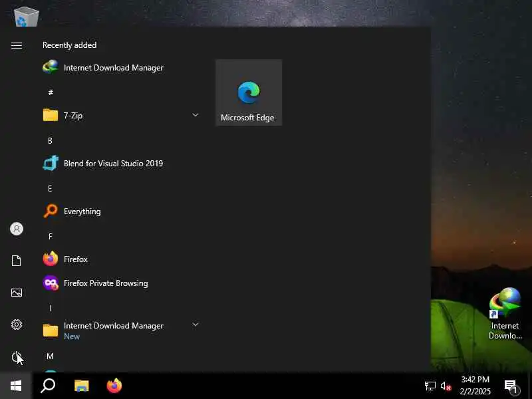
Task: Expand the 7-Zip folder chevron
Action: [x=195, y=115]
